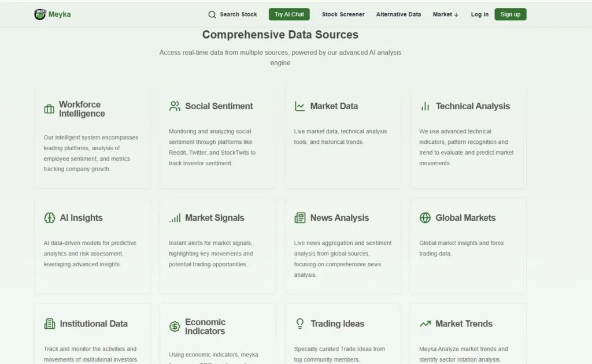The height and width of the screenshot is (364, 592).
Task: Click the AI Insights icon
Action: [x=49, y=218]
